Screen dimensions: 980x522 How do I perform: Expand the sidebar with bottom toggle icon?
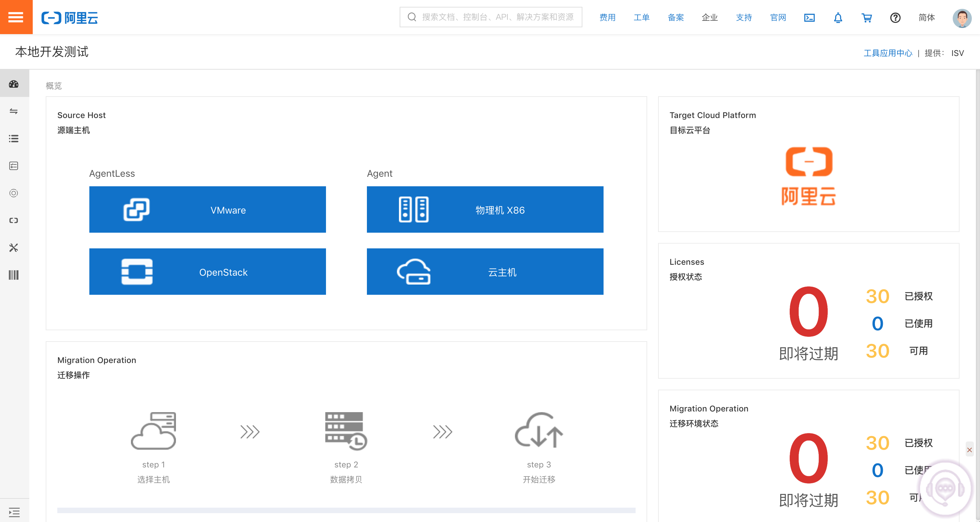click(x=14, y=512)
